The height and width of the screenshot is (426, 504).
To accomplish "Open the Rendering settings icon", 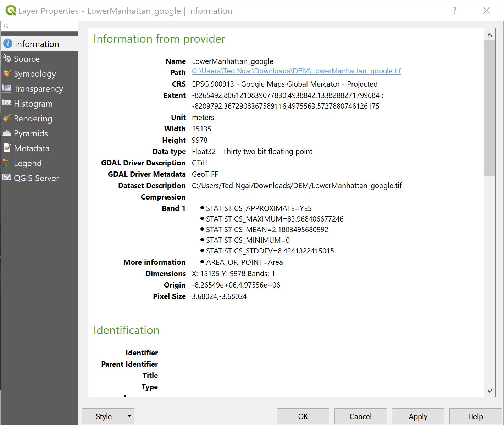I will (x=7, y=118).
